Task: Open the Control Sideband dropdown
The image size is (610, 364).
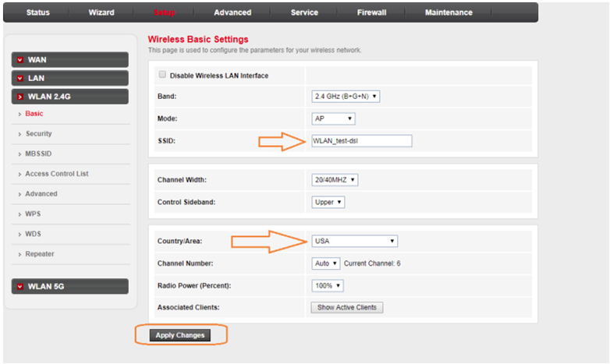Action: point(328,202)
